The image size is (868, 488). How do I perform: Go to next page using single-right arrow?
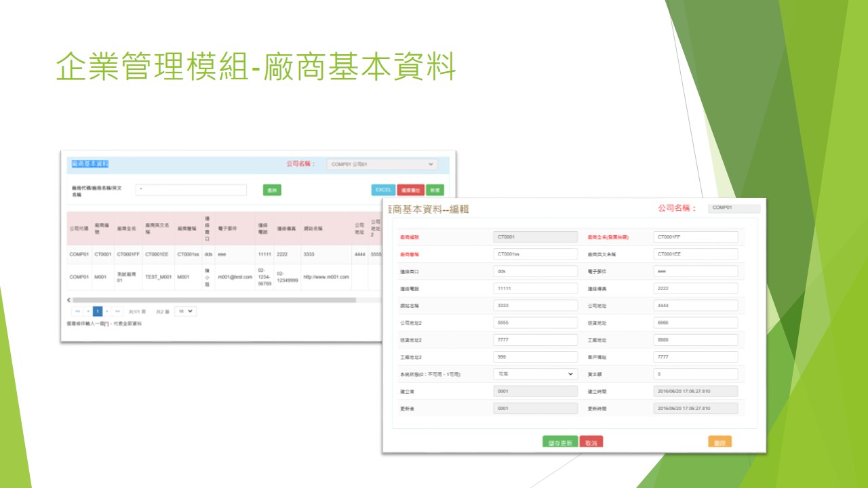click(x=107, y=311)
